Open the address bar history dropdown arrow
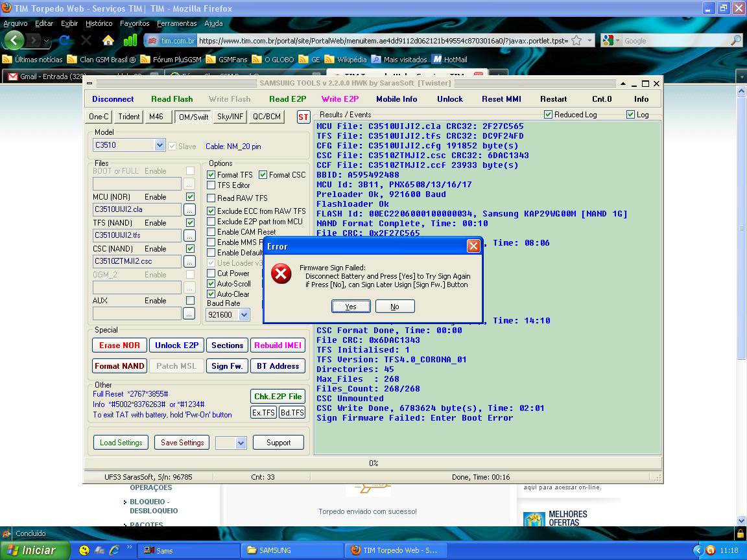The width and height of the screenshot is (747, 560). click(x=590, y=41)
